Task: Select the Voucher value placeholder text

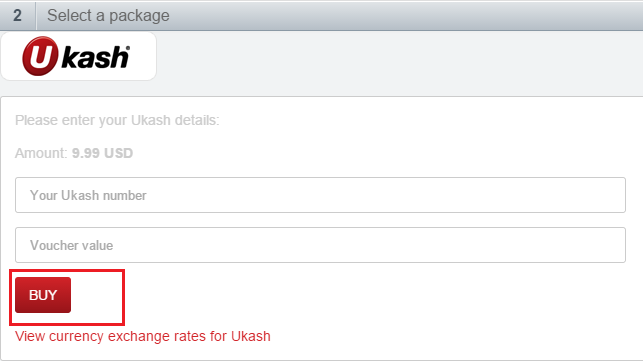Action: point(71,245)
